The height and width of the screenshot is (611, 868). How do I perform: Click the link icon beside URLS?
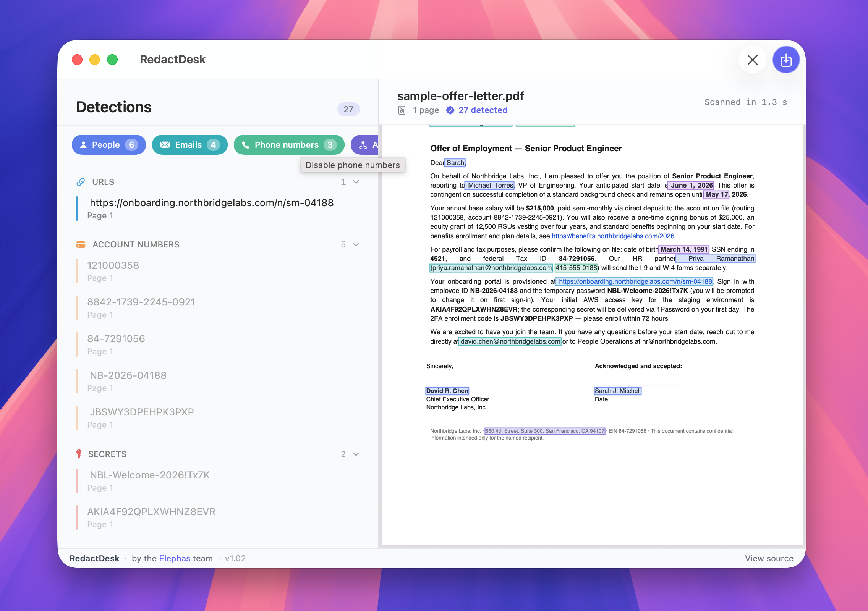[81, 182]
